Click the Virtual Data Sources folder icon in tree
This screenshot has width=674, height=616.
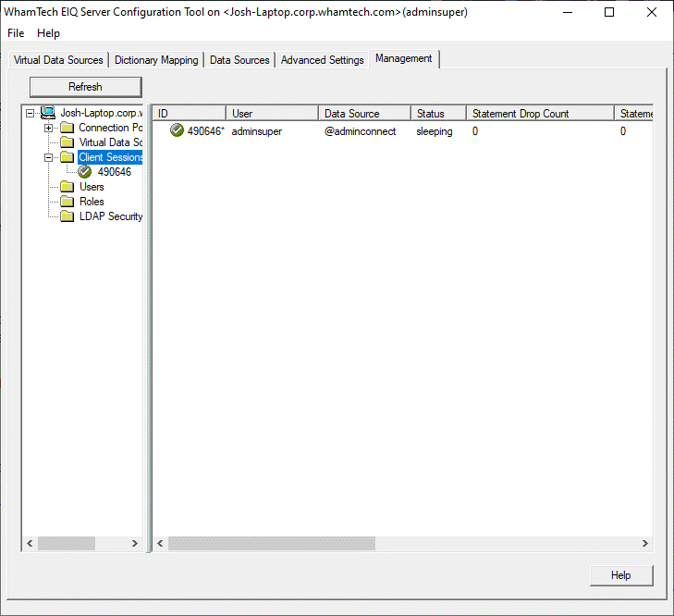point(67,142)
